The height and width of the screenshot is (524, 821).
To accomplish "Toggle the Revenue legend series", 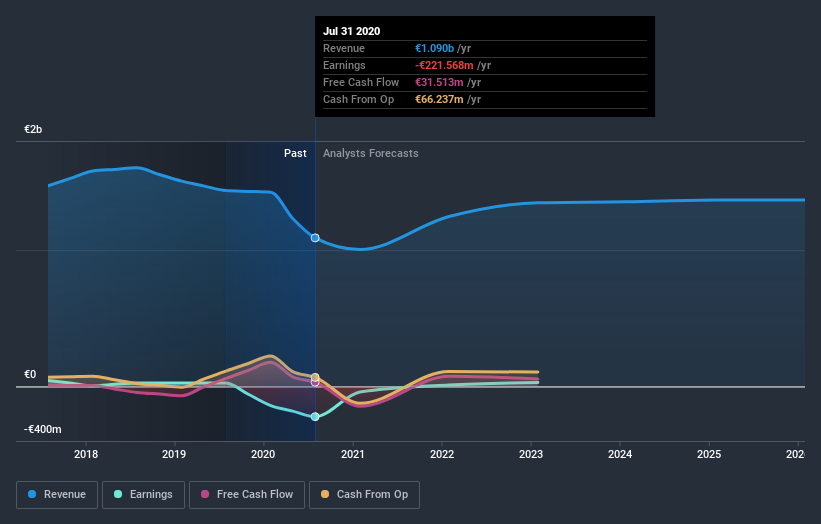I will 57,495.
